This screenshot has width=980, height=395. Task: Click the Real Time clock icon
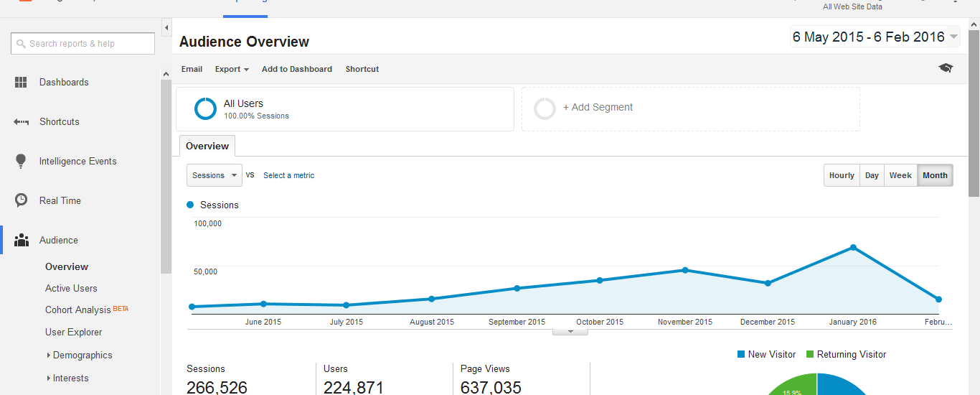(21, 200)
